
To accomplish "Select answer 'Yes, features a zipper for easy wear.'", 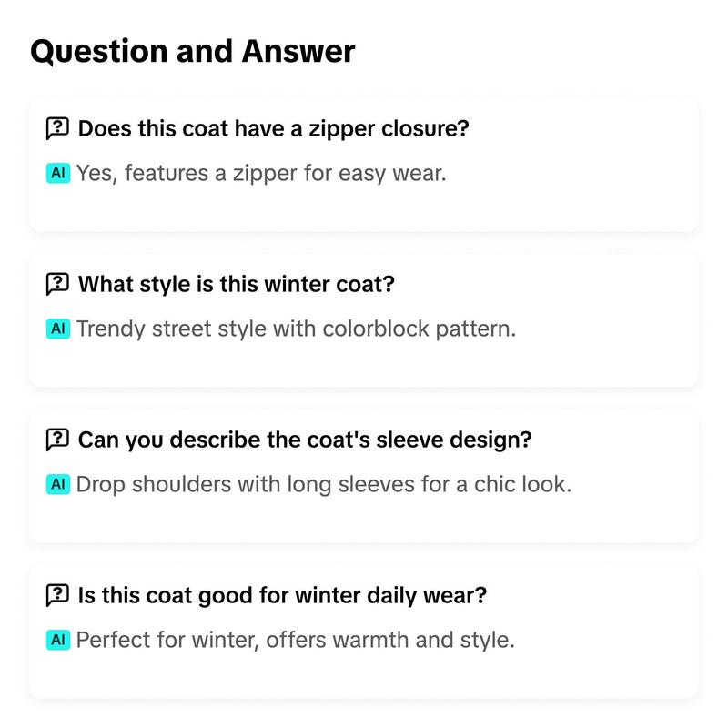I will [x=261, y=174].
